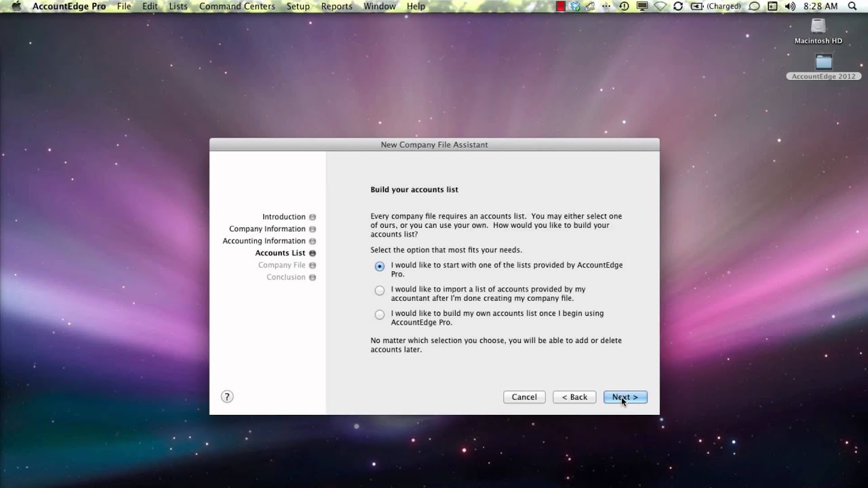Image resolution: width=868 pixels, height=488 pixels.
Task: Select start with AccountEdge provided list option
Action: (380, 266)
